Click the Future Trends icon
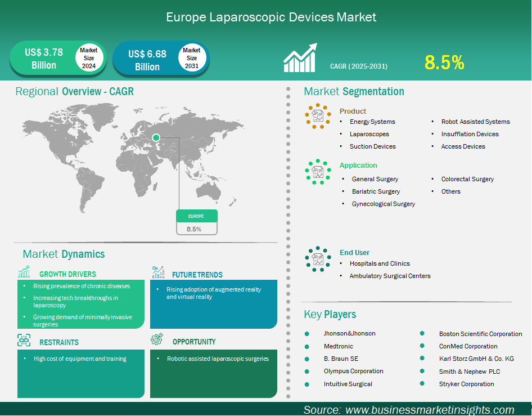 [x=158, y=272]
